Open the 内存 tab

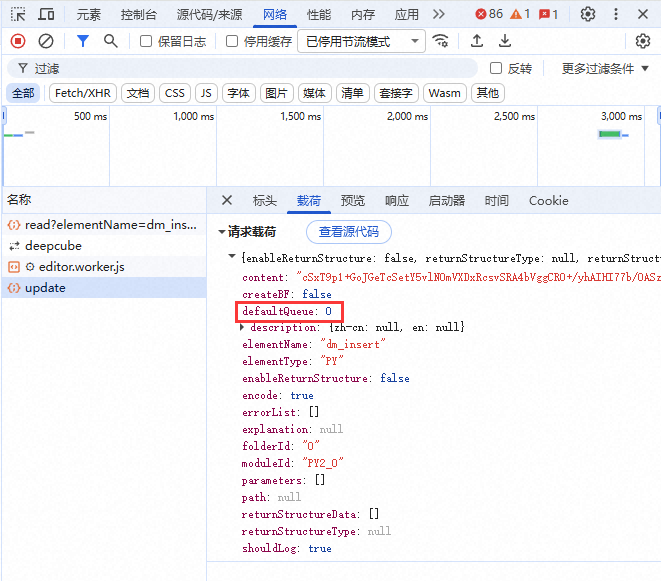tap(363, 14)
